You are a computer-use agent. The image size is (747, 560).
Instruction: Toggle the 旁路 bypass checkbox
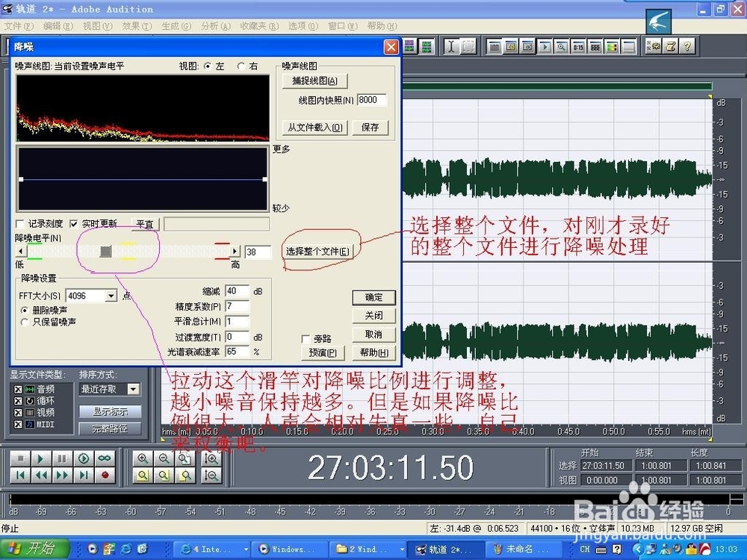pos(306,339)
